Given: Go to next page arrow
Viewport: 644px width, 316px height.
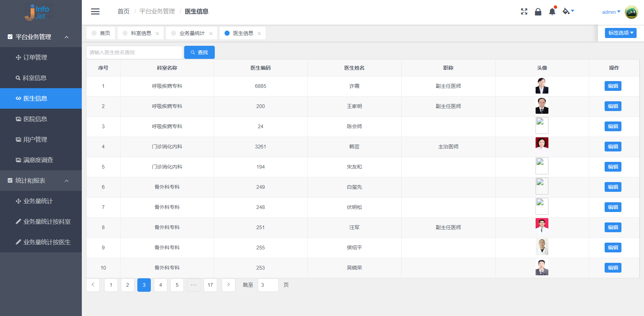Looking at the screenshot, I should click(228, 285).
